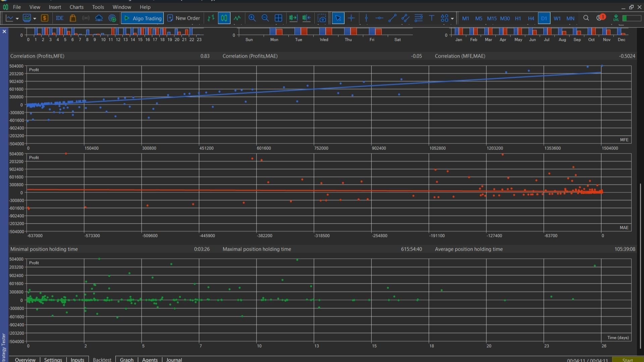
Task: Expand the chart type dropdown arrow
Action: tap(17, 19)
